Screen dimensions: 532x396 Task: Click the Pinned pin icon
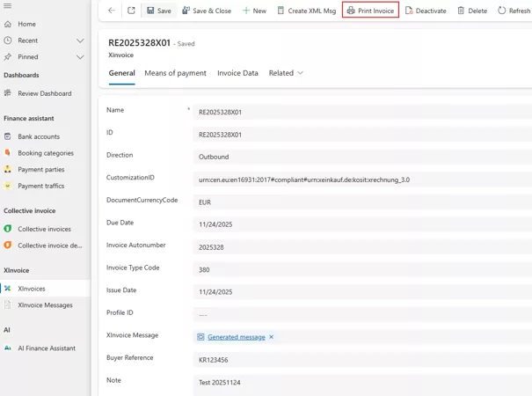pos(7,56)
